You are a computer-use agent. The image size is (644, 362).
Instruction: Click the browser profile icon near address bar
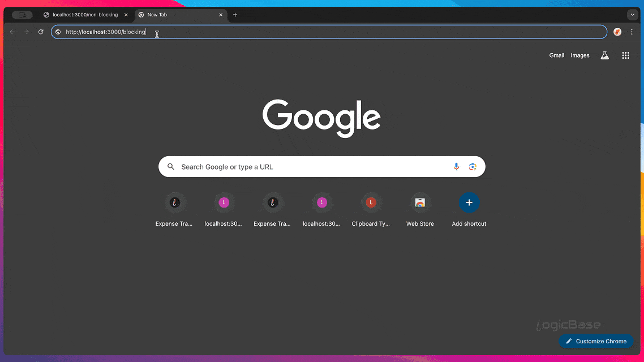click(x=617, y=32)
